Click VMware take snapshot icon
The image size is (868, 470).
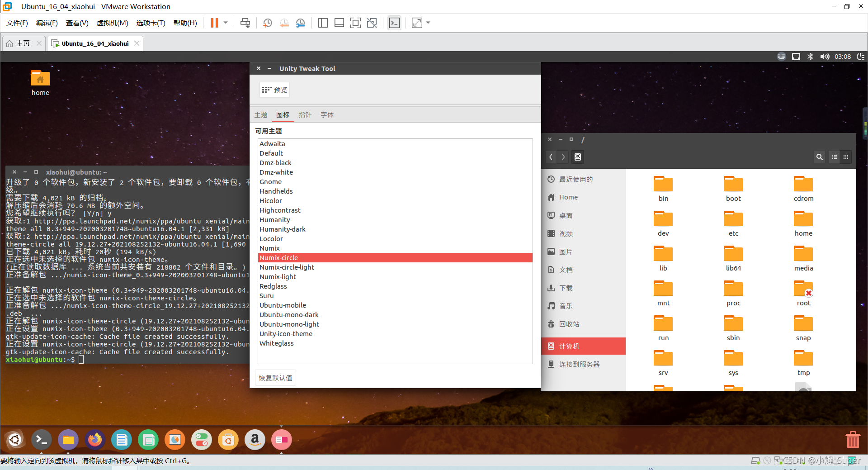point(268,23)
